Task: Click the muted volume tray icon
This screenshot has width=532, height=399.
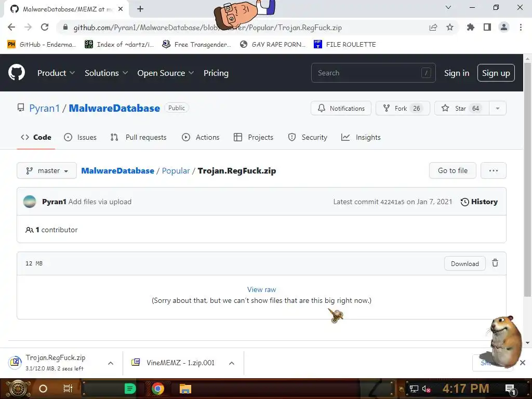Action: [426, 389]
